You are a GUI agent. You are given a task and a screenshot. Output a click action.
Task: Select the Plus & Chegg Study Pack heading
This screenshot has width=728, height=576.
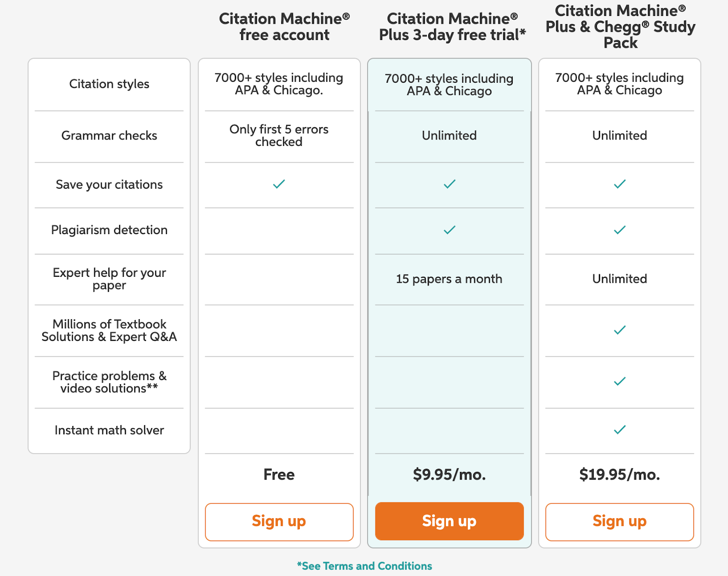[x=620, y=27]
